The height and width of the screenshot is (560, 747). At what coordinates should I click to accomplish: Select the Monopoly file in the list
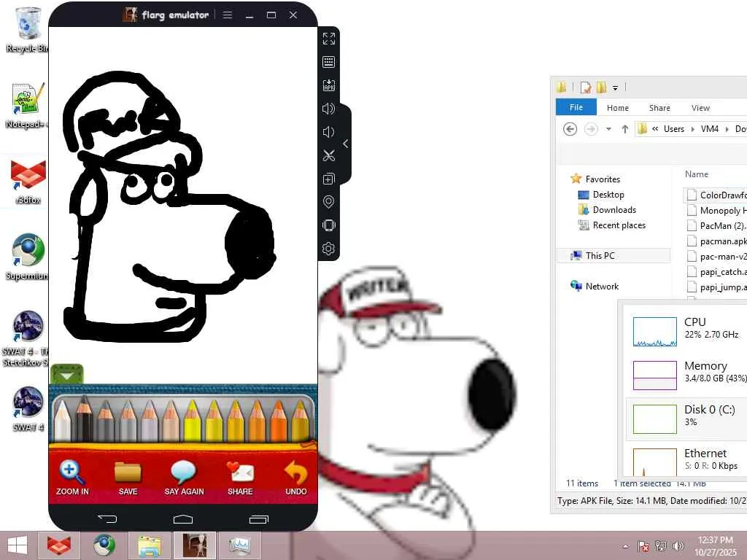716,211
